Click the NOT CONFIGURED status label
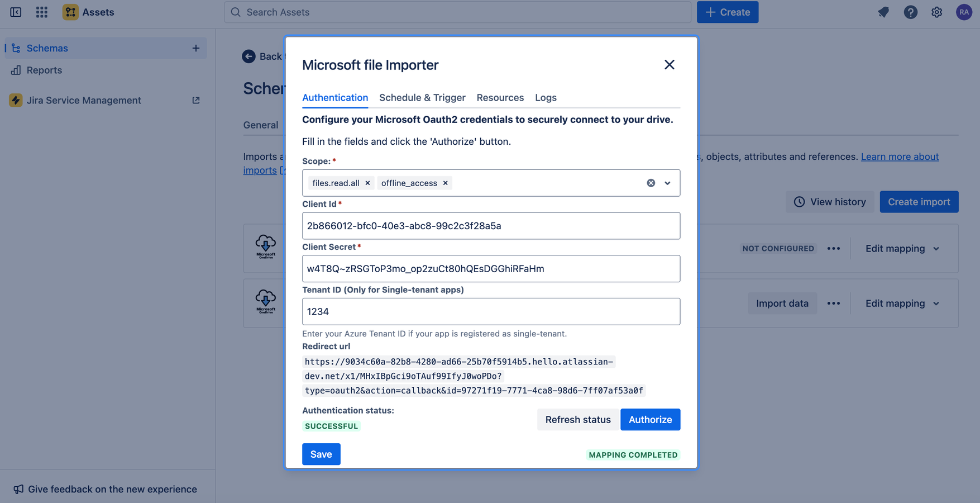Image resolution: width=980 pixels, height=503 pixels. click(x=778, y=248)
